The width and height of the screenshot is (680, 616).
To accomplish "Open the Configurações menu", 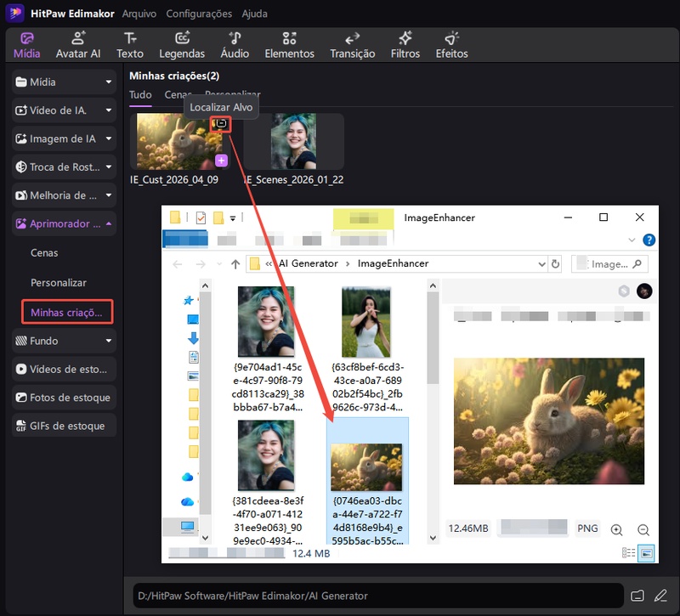I will tap(199, 14).
